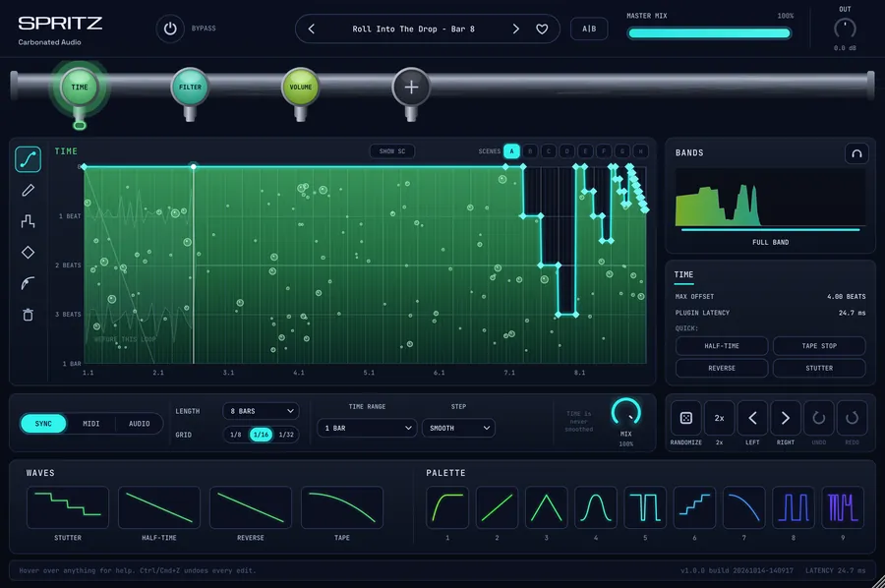This screenshot has width=885, height=588.
Task: Select palette shape 9
Action: 843,507
